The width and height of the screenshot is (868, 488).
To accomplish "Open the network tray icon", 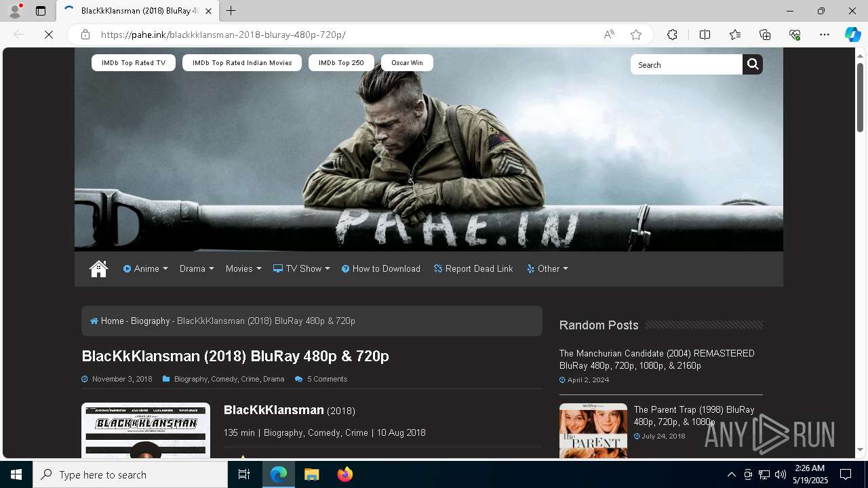I will (x=764, y=474).
